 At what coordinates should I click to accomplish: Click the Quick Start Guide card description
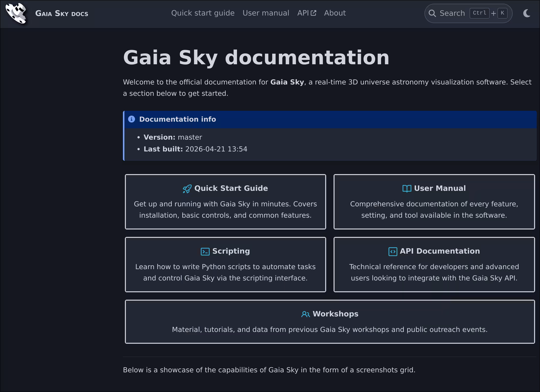[225, 210]
